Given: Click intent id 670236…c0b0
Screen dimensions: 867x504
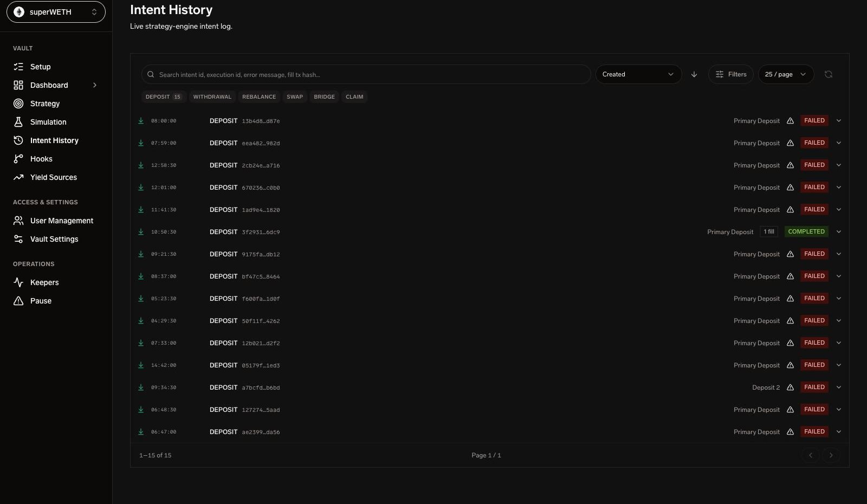Looking at the screenshot, I should (x=261, y=188).
